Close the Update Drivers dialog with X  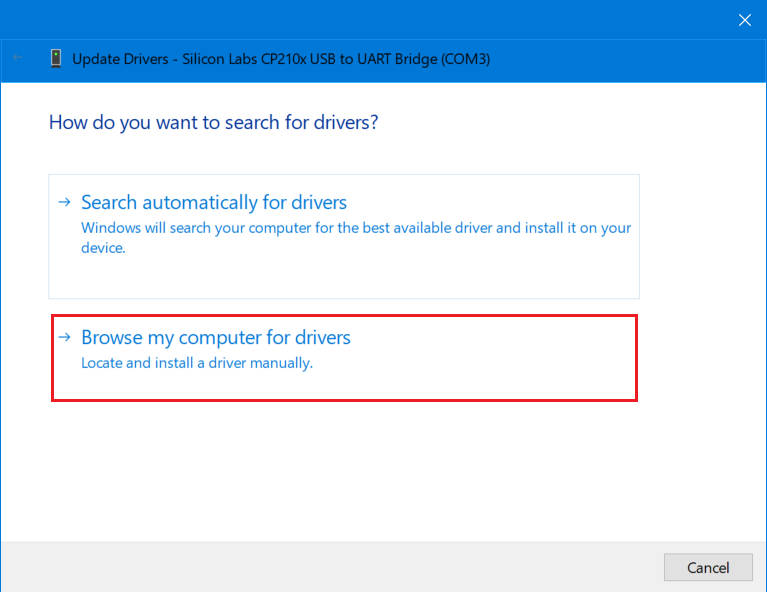coord(744,19)
